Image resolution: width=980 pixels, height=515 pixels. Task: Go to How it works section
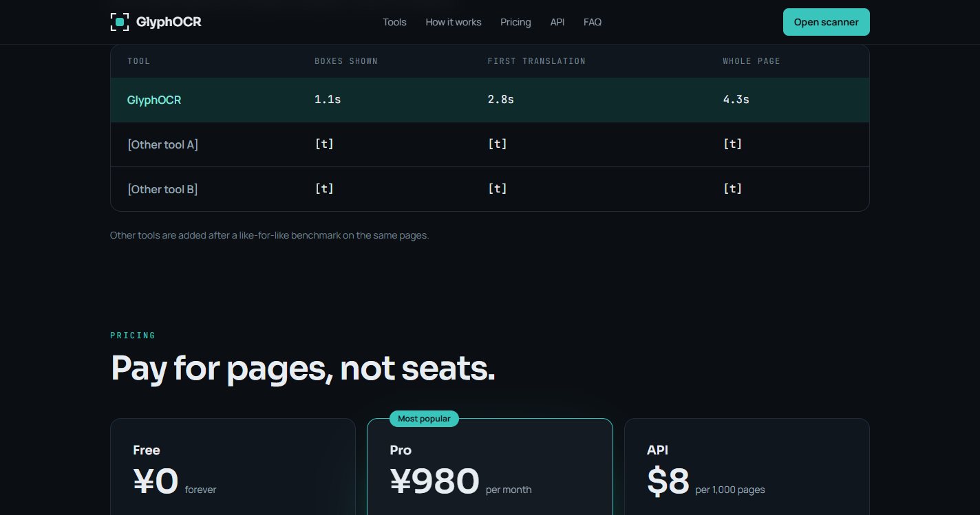[454, 22]
